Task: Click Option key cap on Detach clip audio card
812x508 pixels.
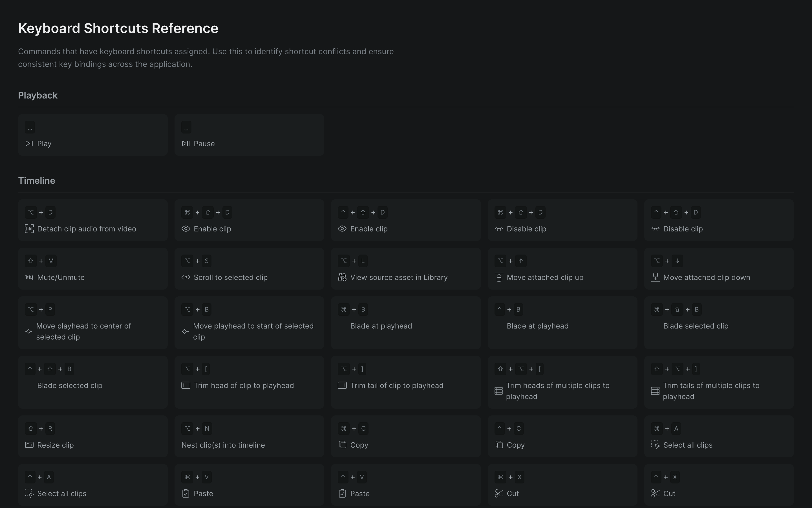Action: (31, 212)
